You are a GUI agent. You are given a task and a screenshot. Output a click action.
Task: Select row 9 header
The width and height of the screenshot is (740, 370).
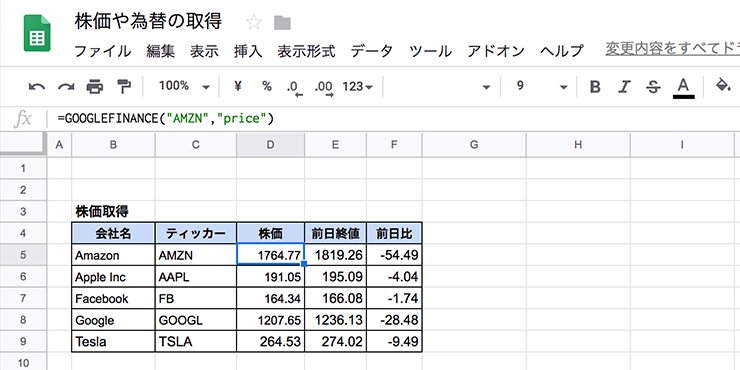[x=23, y=341]
